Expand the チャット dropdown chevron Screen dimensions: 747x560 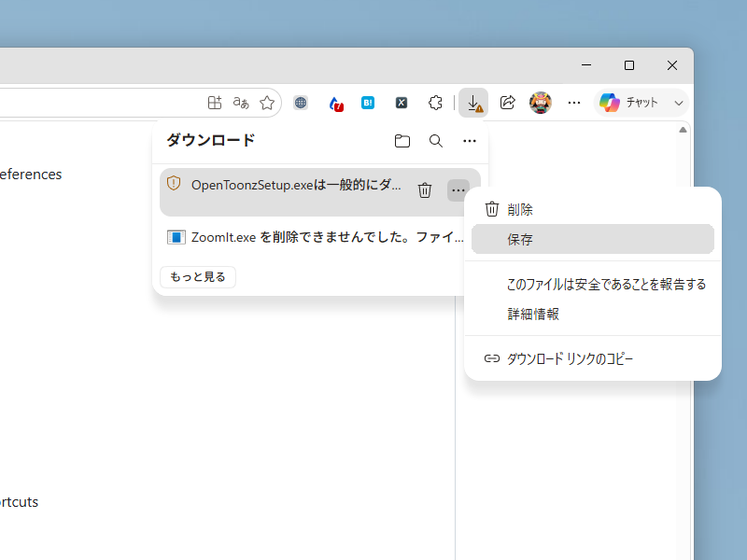coord(679,103)
